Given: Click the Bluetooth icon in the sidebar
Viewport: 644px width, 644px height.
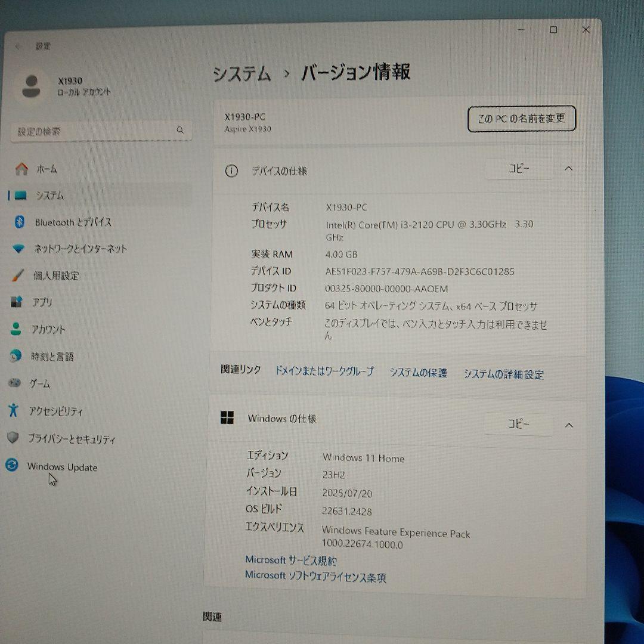Looking at the screenshot, I should (19, 222).
